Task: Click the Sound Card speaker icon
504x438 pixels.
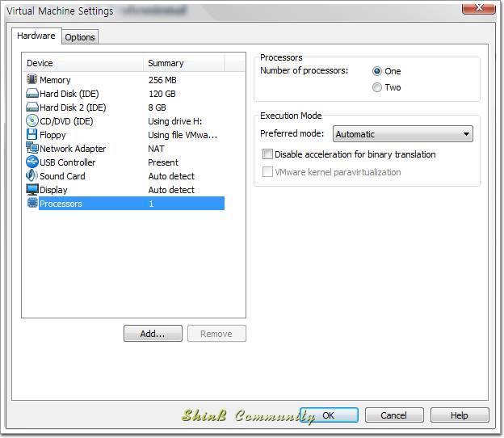Action: coord(31,175)
